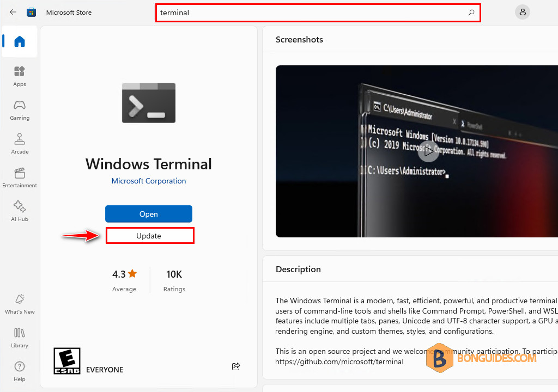Open the AI Hub section
This screenshot has width=558, height=392.
coord(20,211)
